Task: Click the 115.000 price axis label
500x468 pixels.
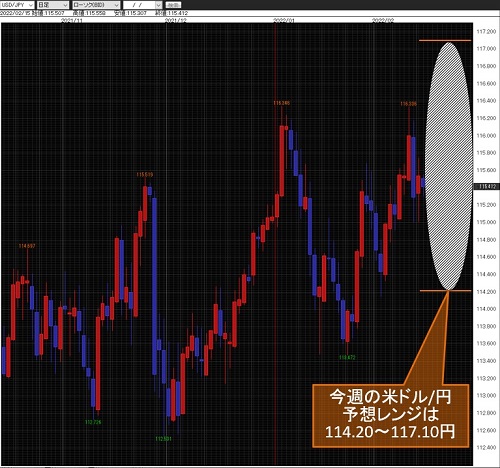Action: pos(486,222)
